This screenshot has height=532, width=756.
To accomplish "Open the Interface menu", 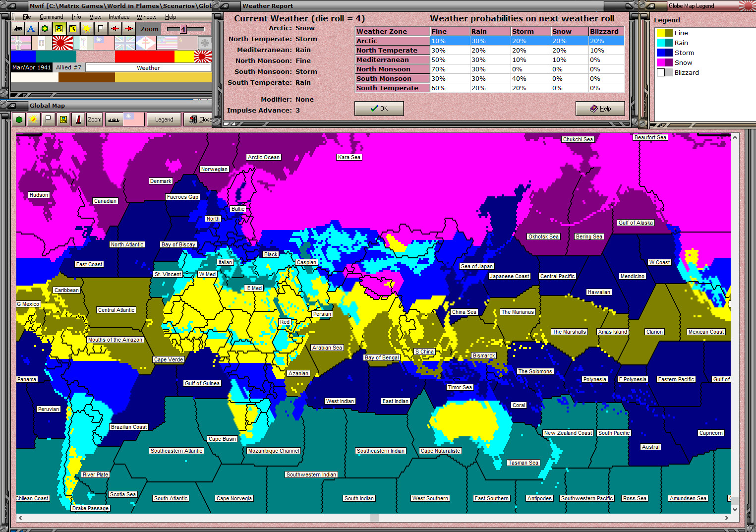I will coord(119,17).
